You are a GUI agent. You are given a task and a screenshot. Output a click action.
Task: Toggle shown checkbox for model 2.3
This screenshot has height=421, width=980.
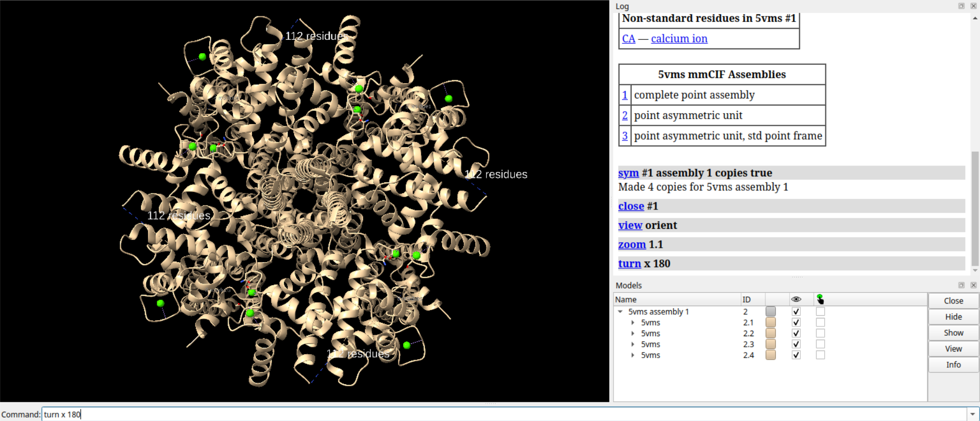click(x=796, y=344)
